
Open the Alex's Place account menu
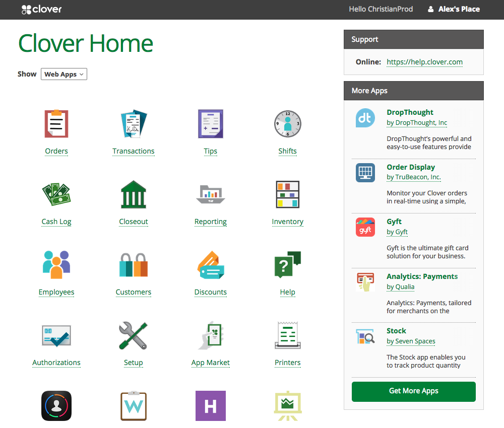[454, 9]
